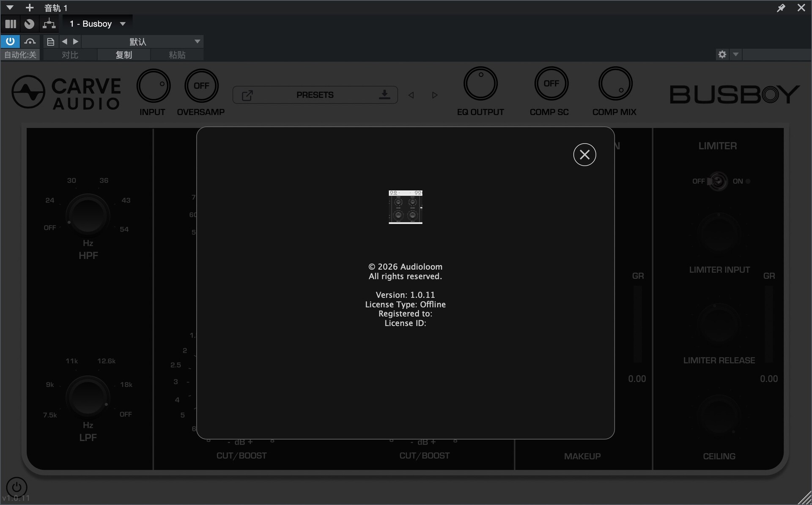Open the PRESETS browser button
Screen dimensions: 812x505
tap(315, 95)
